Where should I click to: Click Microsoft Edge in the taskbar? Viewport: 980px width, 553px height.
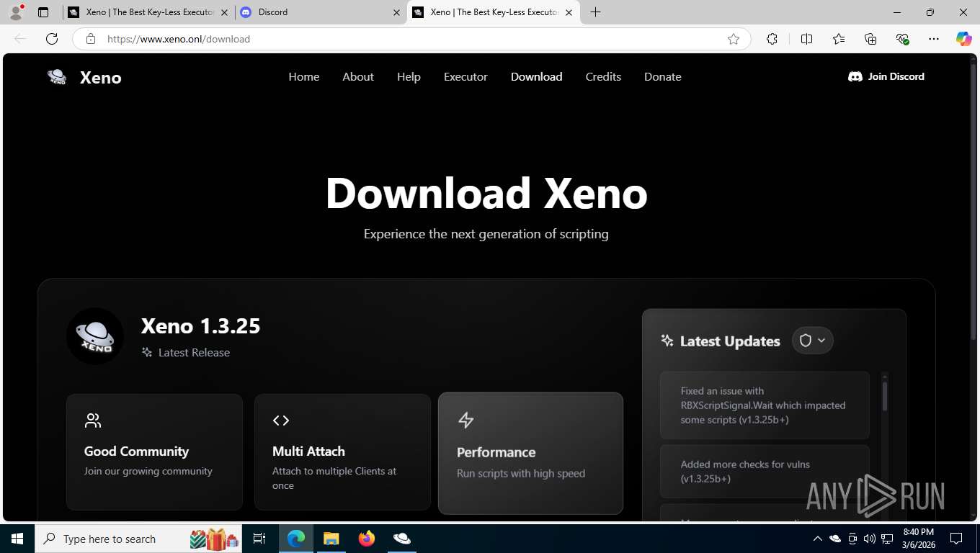pyautogui.click(x=296, y=539)
